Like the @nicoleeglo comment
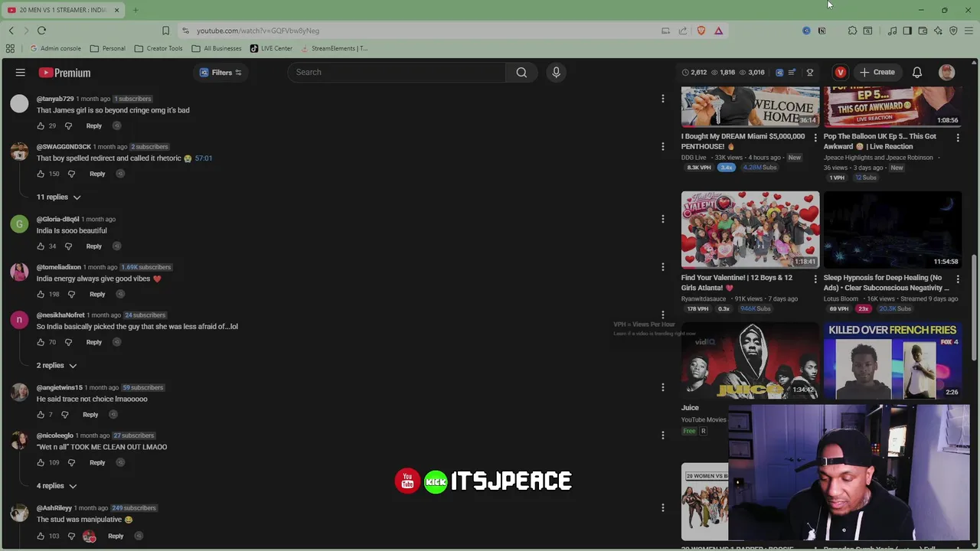 coord(41,462)
